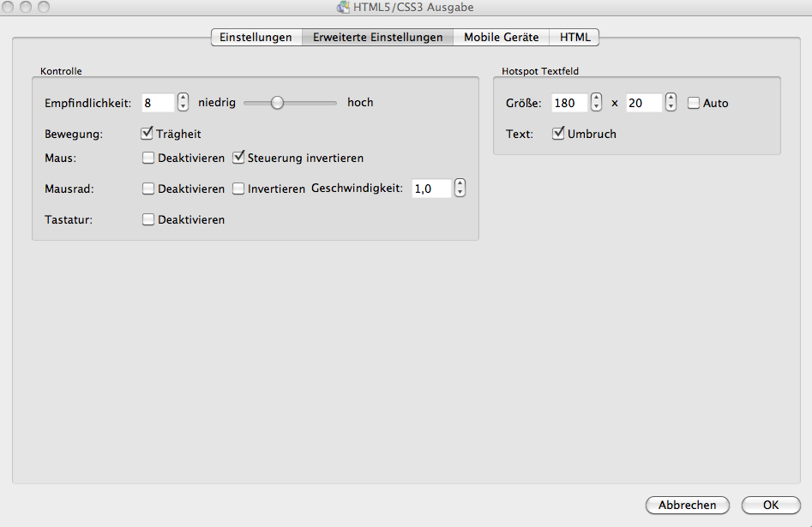
Task: Click the Größe width stepper arrows
Action: point(597,103)
